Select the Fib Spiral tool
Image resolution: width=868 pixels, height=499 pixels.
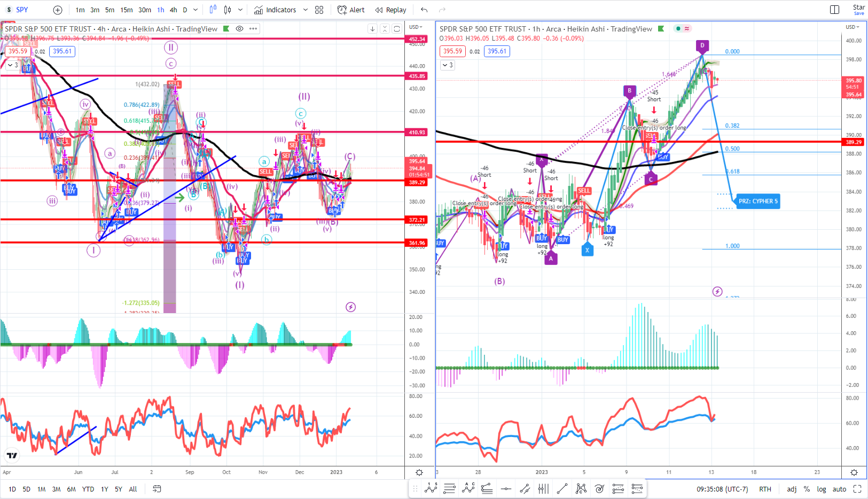pos(599,488)
